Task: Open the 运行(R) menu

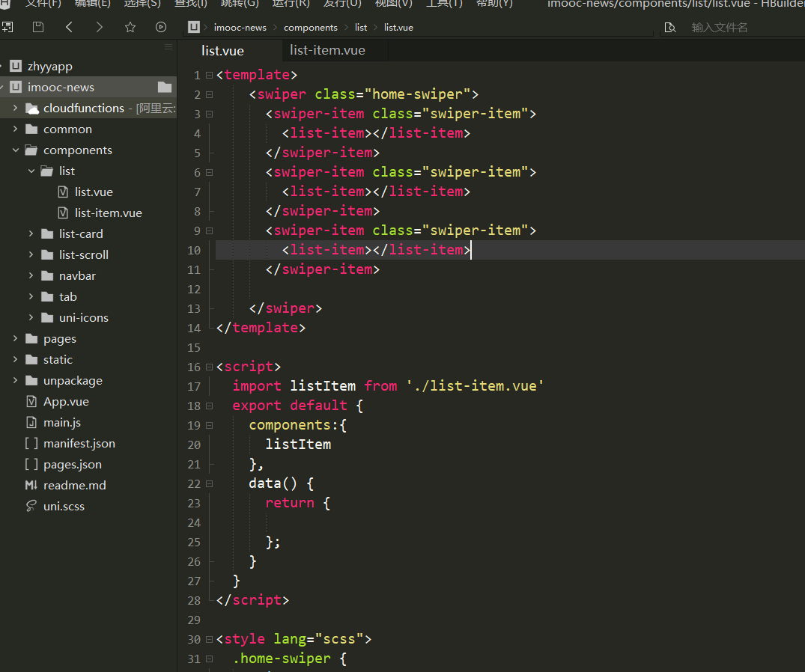Action: [291, 4]
